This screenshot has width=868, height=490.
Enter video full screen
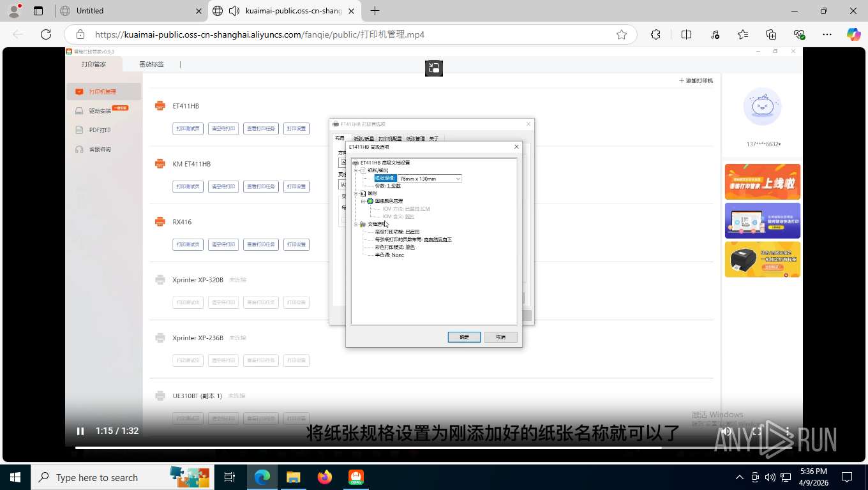coord(757,431)
